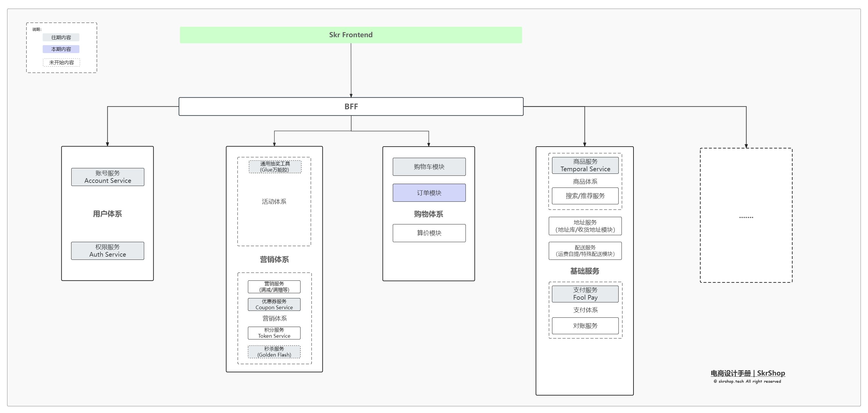Select the Fool Pay box
This screenshot has width=868, height=413.
pyautogui.click(x=585, y=294)
